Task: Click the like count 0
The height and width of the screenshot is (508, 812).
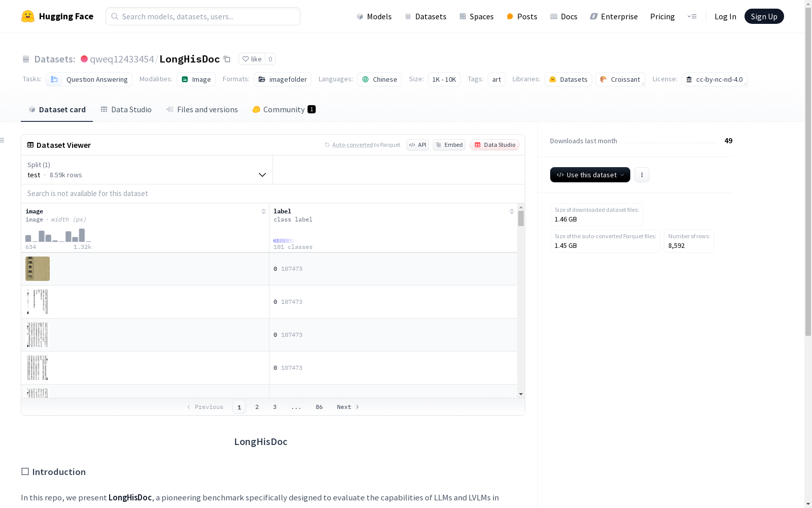Action: (x=270, y=59)
